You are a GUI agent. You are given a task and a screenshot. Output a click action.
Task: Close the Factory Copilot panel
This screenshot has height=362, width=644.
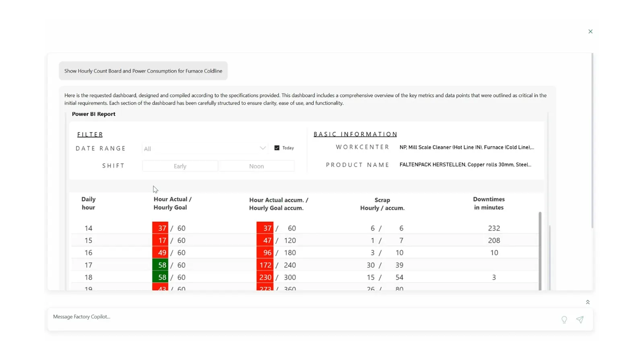click(x=590, y=31)
